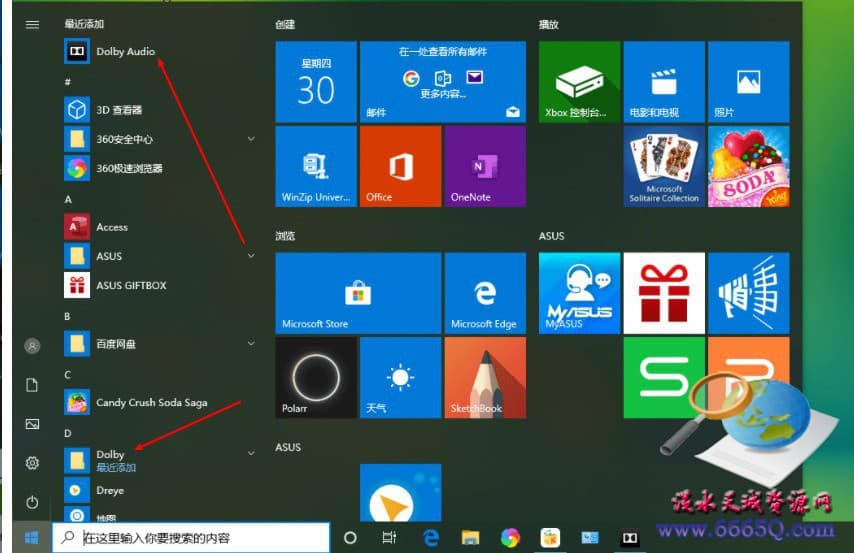854x553 pixels.
Task: Open the OneNote tile
Action: click(485, 166)
